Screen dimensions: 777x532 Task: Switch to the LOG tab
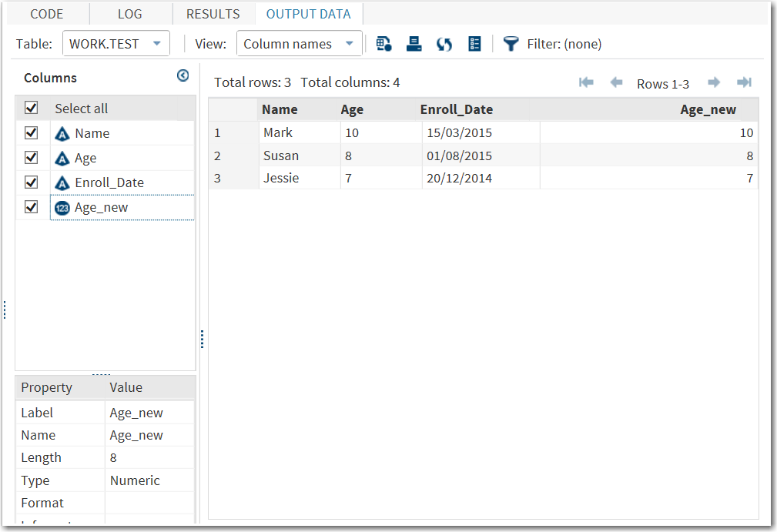click(129, 13)
